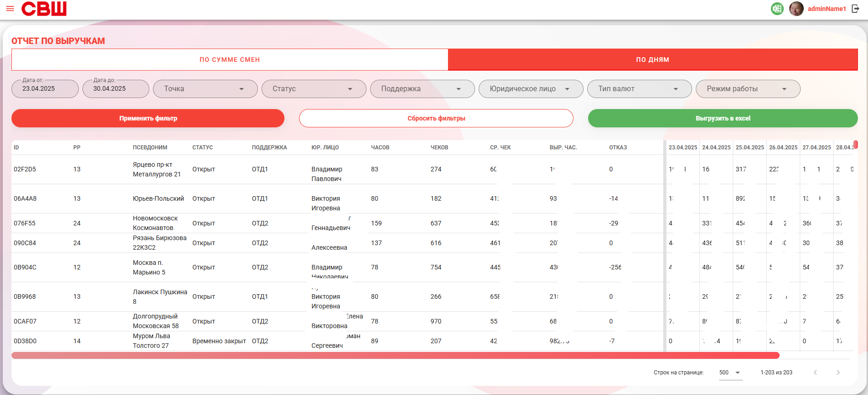Image resolution: width=868 pixels, height=395 pixels.
Task: Change rows per page from 500
Action: pyautogui.click(x=730, y=373)
